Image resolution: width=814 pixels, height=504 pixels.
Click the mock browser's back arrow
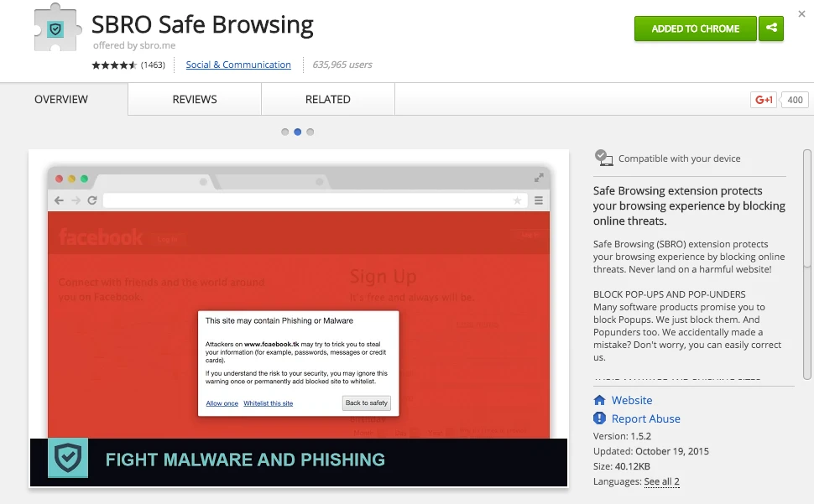[60, 200]
